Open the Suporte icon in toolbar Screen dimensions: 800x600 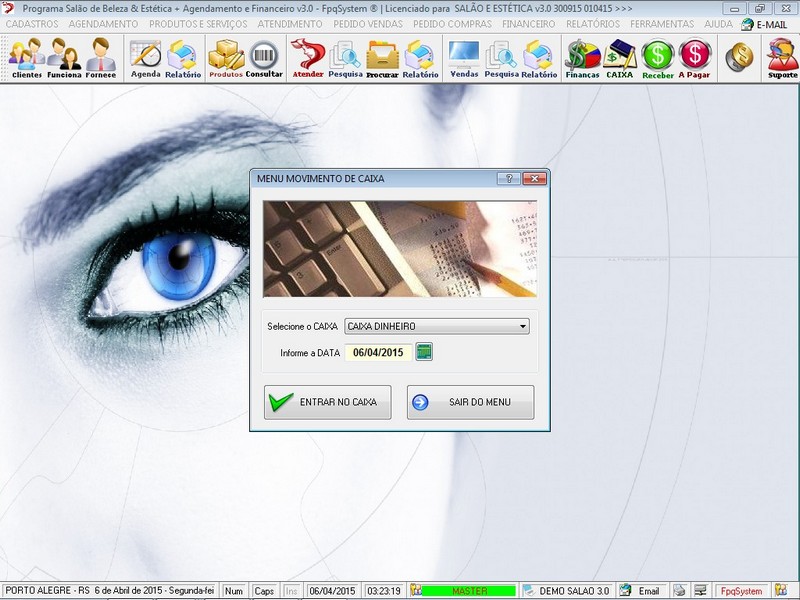pyautogui.click(x=782, y=58)
